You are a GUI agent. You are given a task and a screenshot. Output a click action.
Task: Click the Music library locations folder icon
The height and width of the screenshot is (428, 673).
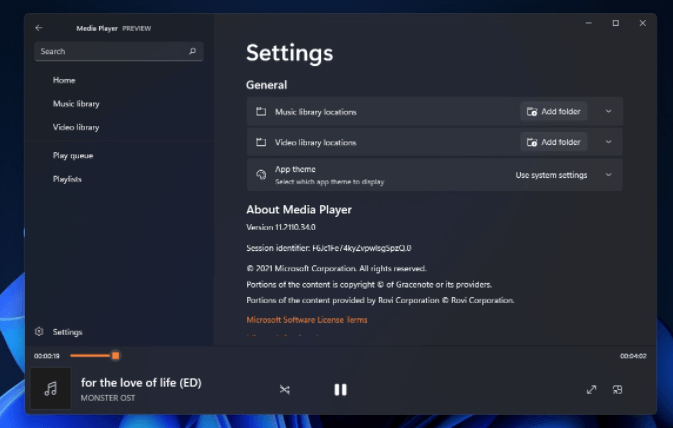click(x=261, y=112)
